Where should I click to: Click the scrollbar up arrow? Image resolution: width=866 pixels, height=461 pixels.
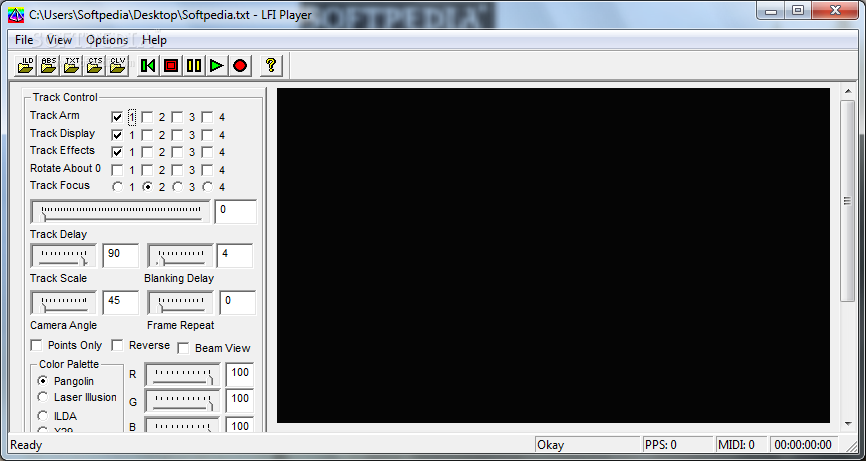tap(848, 92)
